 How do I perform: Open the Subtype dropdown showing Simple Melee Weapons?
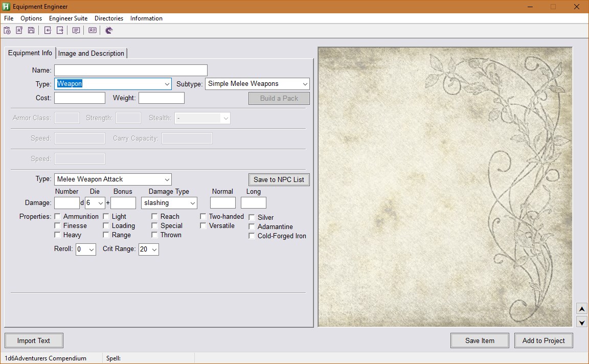pos(305,84)
